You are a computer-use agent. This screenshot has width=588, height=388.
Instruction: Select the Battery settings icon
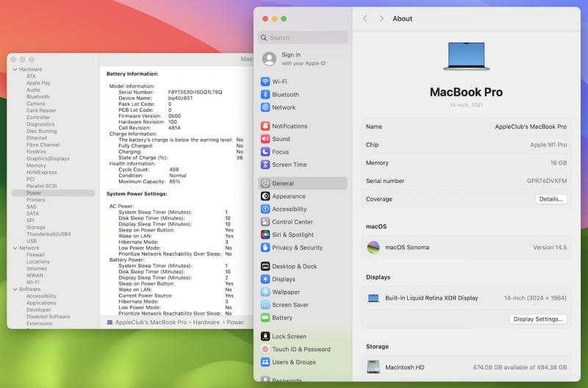coord(266,318)
